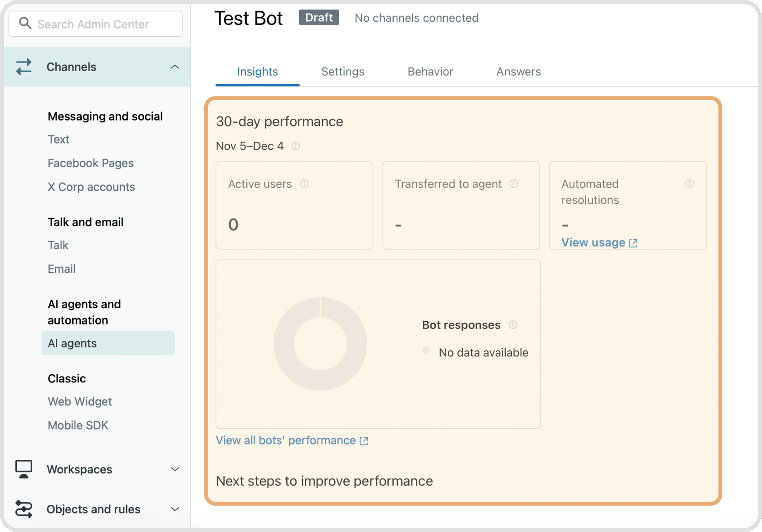762x532 pixels.
Task: Click the Nov 5–Dec 4 date info icon
Action: pos(296,146)
